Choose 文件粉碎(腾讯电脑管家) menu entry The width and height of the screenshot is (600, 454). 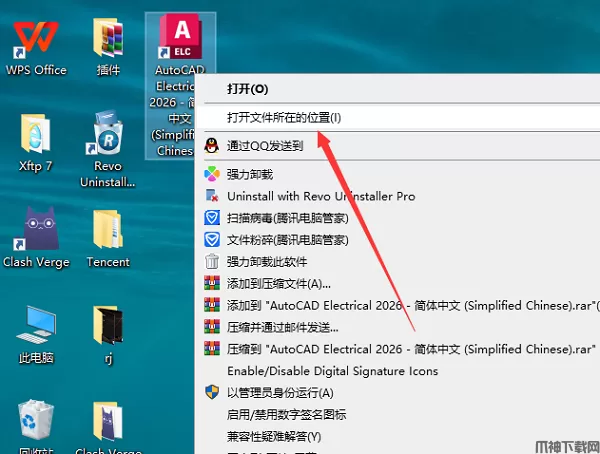[x=398, y=240]
